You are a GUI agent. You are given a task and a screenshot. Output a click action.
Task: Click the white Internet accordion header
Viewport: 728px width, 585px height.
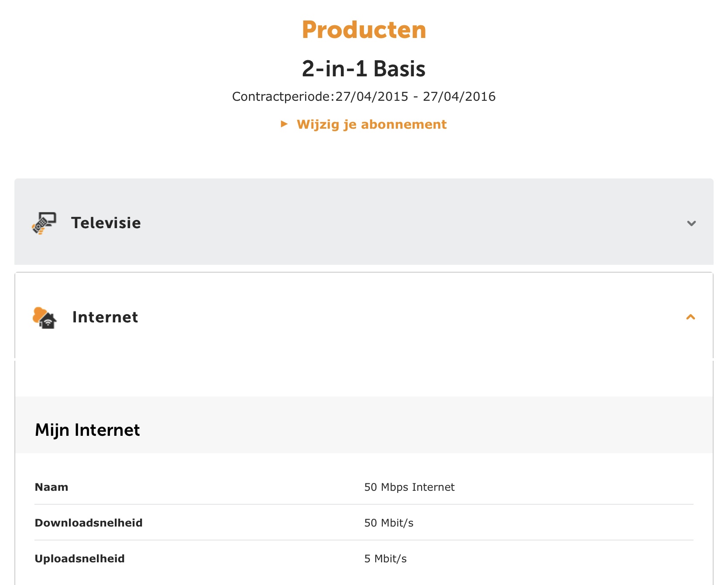(x=364, y=316)
